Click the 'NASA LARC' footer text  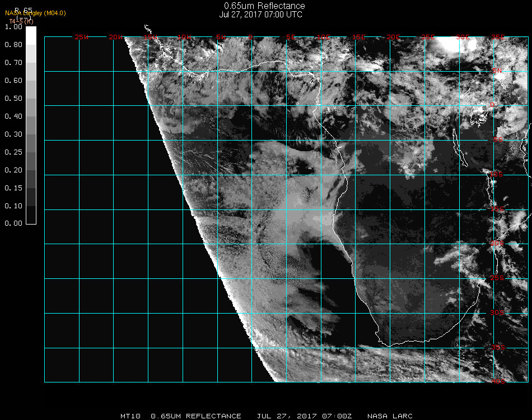click(390, 416)
